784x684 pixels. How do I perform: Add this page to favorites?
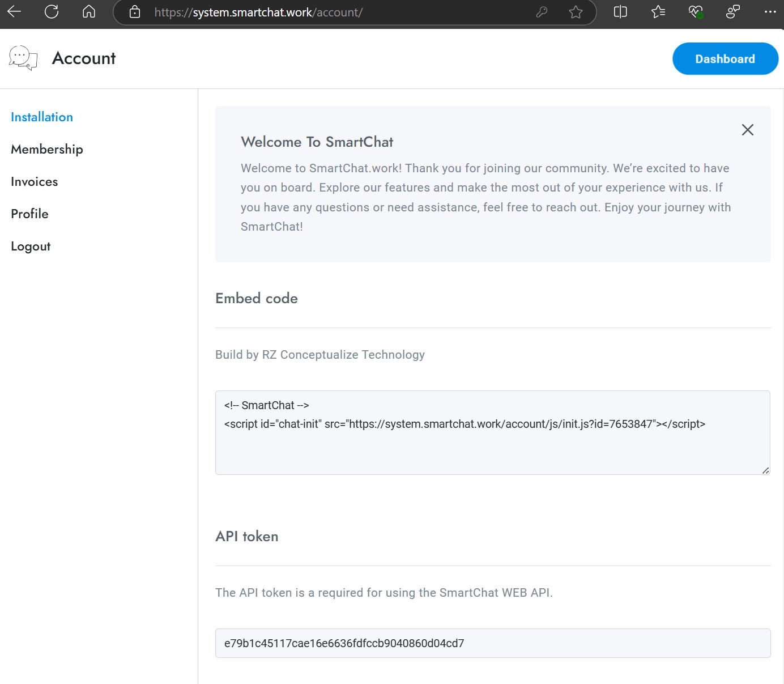pyautogui.click(x=576, y=12)
